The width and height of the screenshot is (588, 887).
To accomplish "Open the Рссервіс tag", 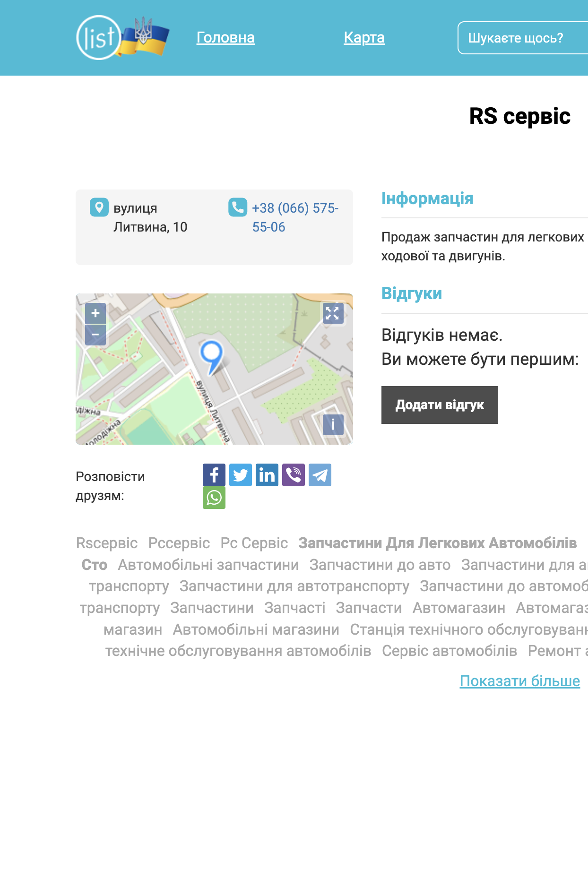I will tap(179, 543).
